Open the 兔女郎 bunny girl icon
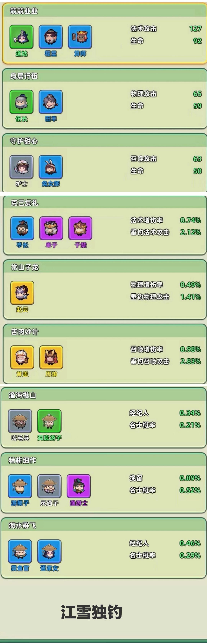 (x=51, y=167)
